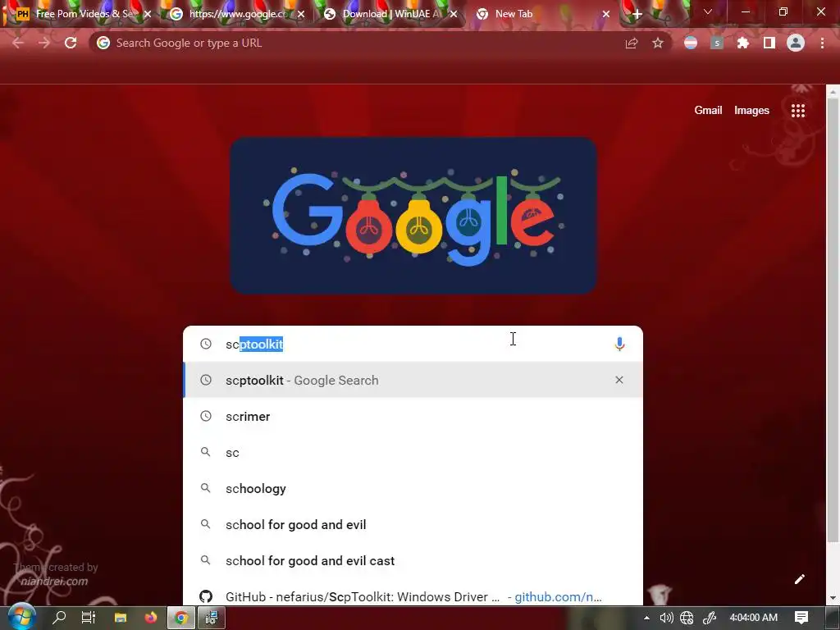Viewport: 840px width, 630px height.
Task: Open the Chrome profile avatar menu
Action: [x=796, y=43]
